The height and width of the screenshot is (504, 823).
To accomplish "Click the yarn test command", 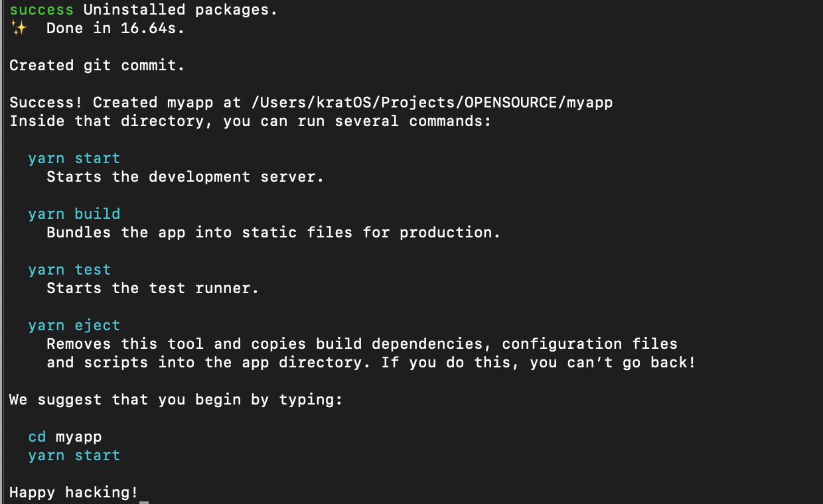I will click(69, 270).
